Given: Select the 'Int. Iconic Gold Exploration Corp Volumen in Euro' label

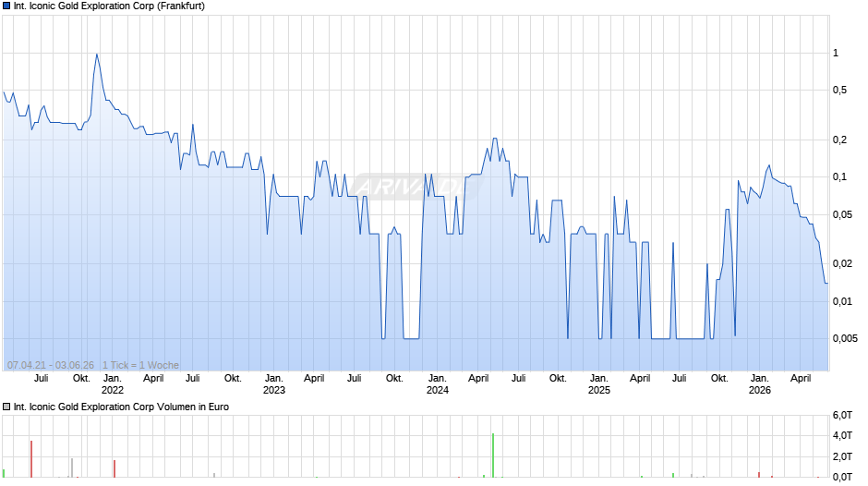Looking at the screenshot, I should [x=121, y=407].
